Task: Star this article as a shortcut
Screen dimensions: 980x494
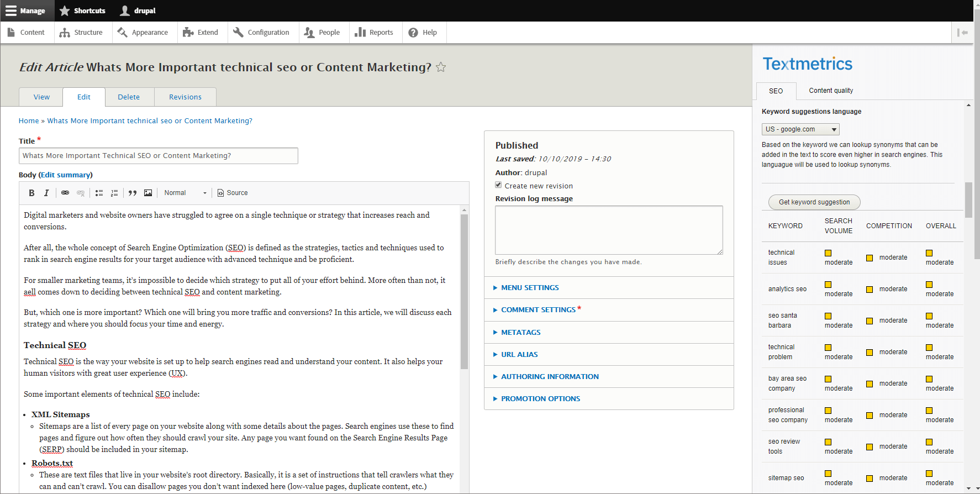Action: (441, 67)
